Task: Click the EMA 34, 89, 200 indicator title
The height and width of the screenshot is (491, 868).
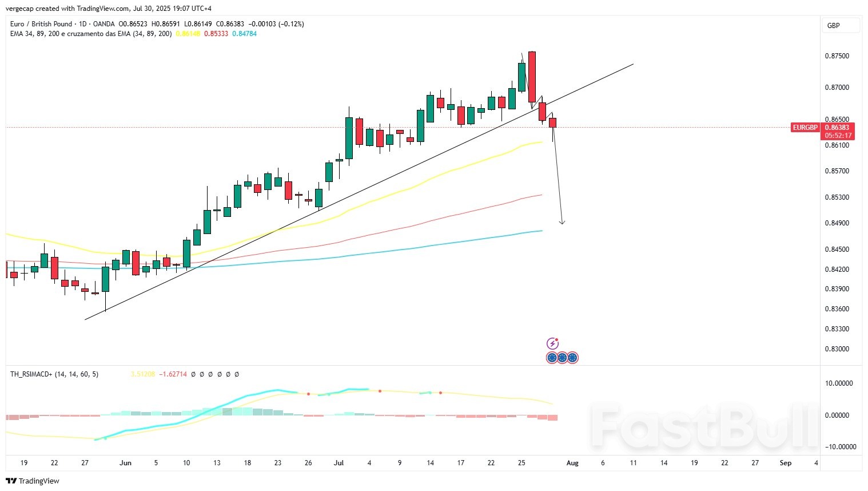Action: [91, 34]
